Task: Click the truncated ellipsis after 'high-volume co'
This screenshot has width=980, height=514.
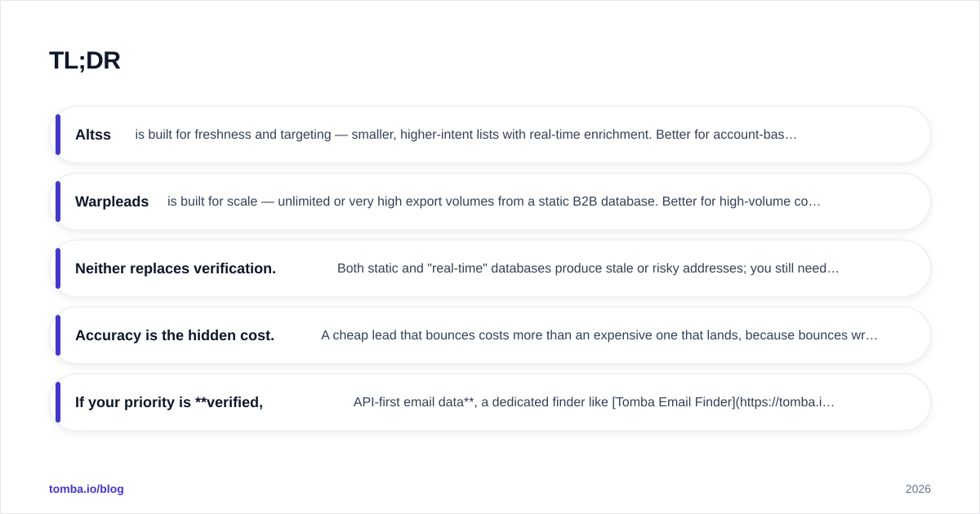Action: coord(815,202)
